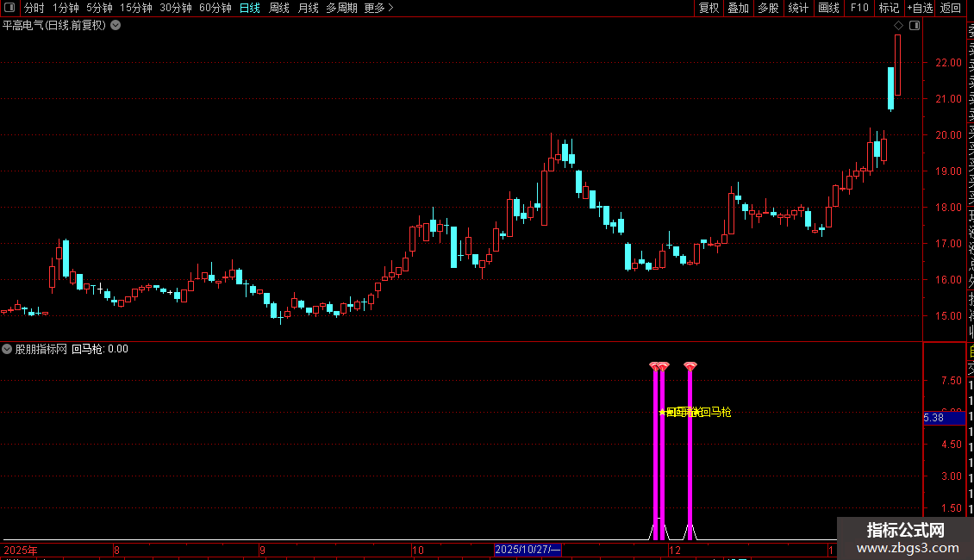Open 多股 multi-stock view
Screen dimensions: 974x560
point(768,8)
